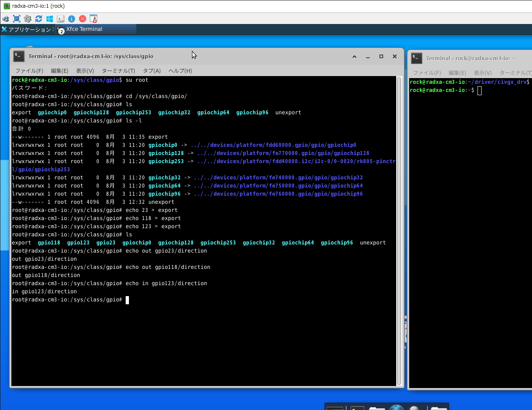Open ターミナル(T) menu in root terminal
This screenshot has width=532, height=410.
coord(118,71)
